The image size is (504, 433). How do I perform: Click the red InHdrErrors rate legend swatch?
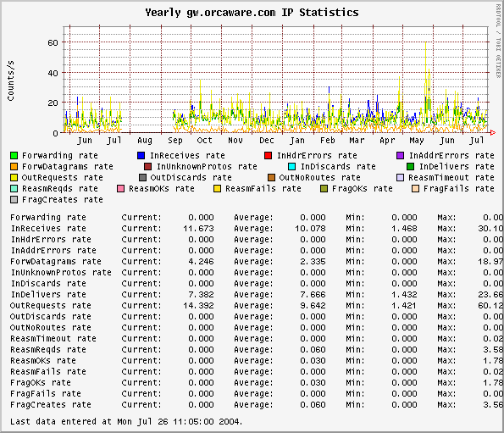coord(268,156)
